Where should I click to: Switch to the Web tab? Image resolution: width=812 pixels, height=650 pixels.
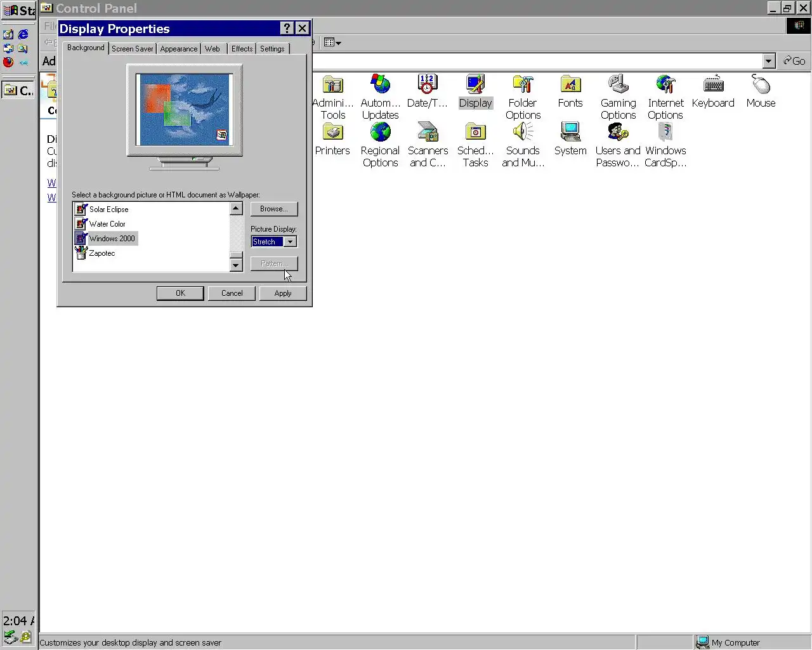pos(213,49)
